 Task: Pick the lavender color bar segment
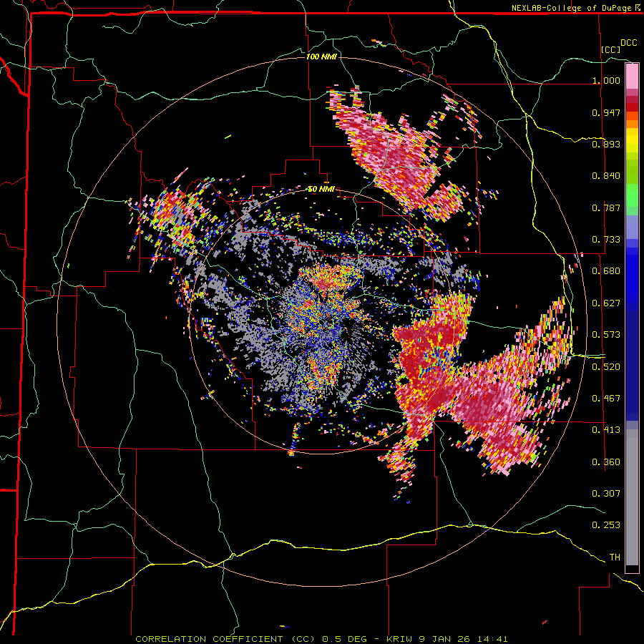point(632,227)
